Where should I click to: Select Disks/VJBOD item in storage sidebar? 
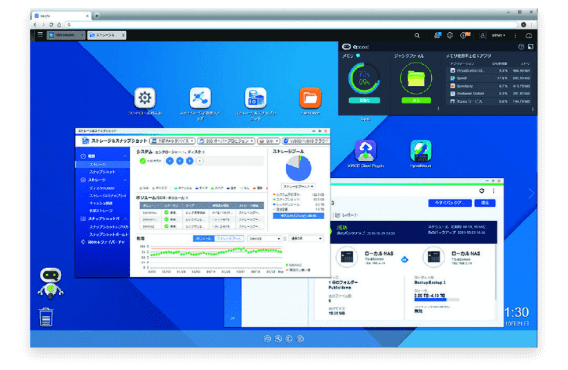(x=102, y=188)
